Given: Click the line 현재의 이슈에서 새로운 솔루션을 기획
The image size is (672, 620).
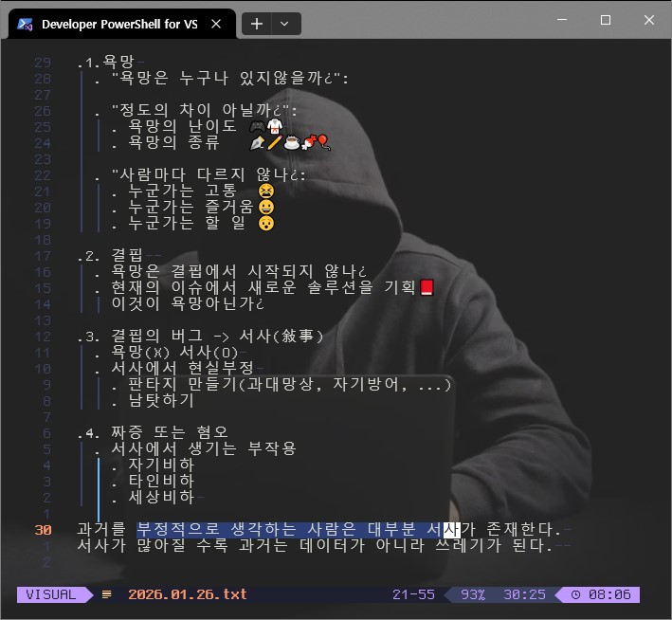Looking at the screenshot, I should (263, 287).
